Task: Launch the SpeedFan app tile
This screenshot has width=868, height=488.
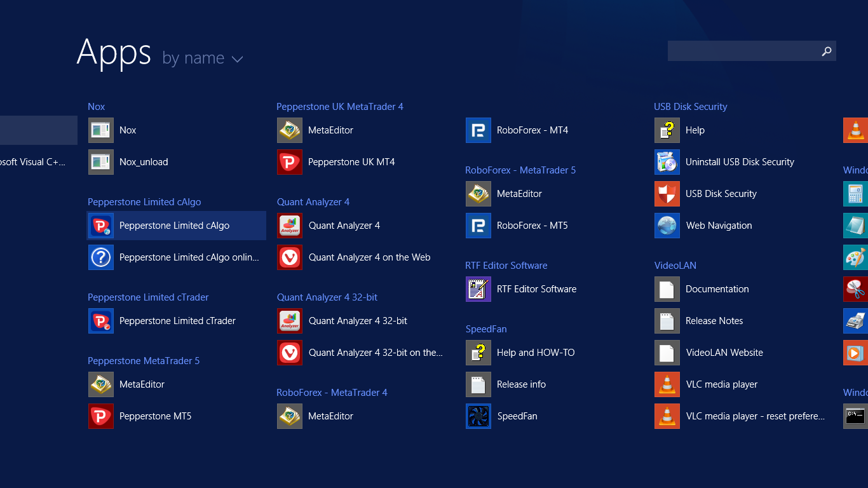Action: [553, 416]
